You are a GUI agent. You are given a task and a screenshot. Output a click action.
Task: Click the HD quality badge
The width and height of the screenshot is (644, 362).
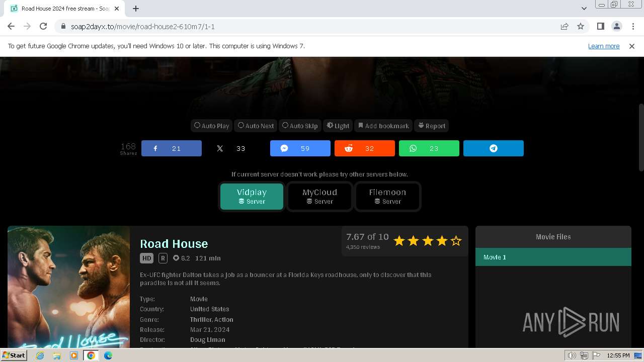point(146,258)
